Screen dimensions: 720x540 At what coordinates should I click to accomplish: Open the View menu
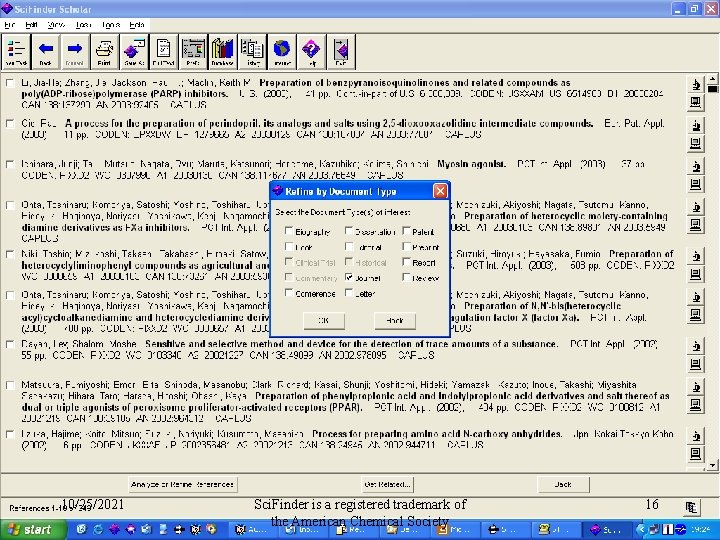coord(56,25)
